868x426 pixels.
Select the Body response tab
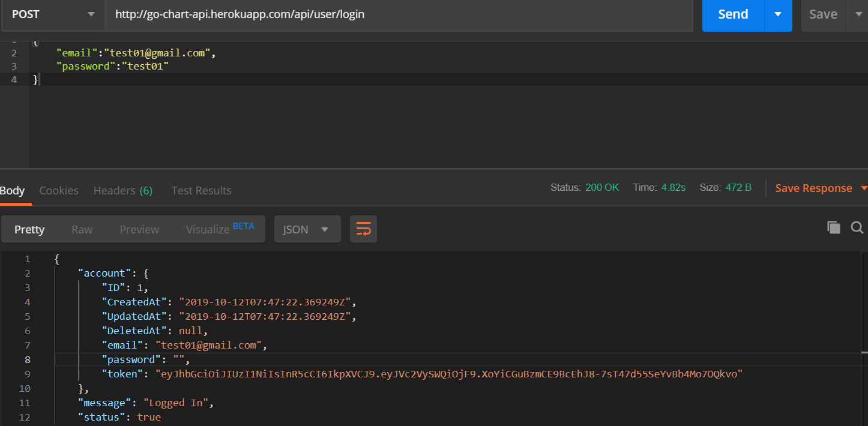coord(13,190)
